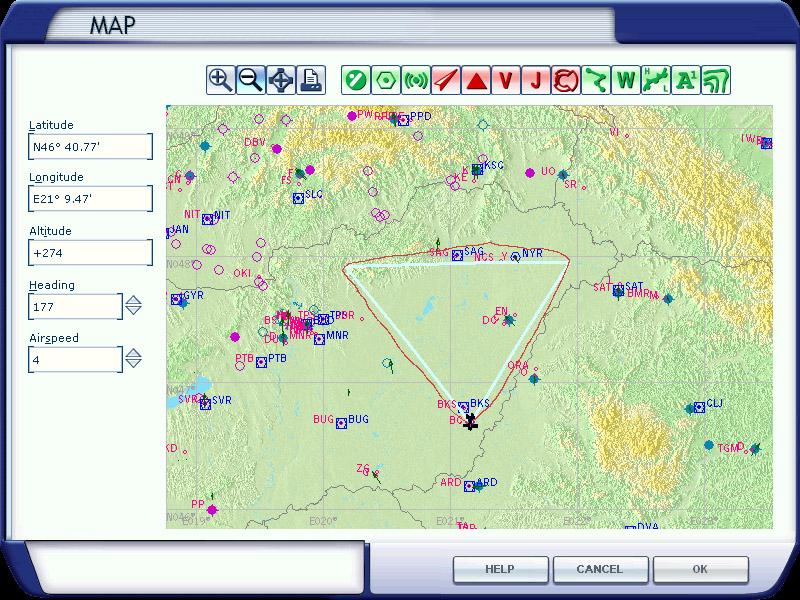The image size is (800, 600).
Task: Click the Latitude input field
Action: [90, 147]
